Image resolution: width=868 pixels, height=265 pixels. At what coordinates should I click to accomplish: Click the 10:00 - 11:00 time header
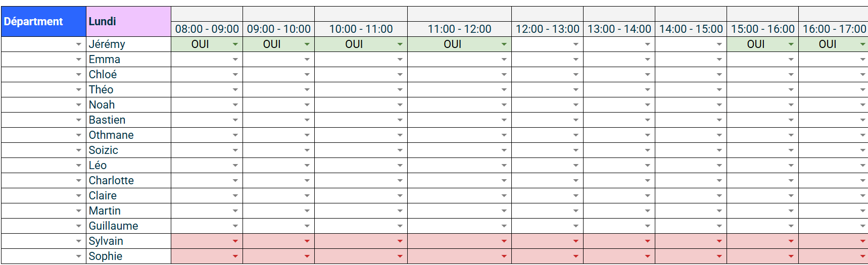click(x=361, y=29)
